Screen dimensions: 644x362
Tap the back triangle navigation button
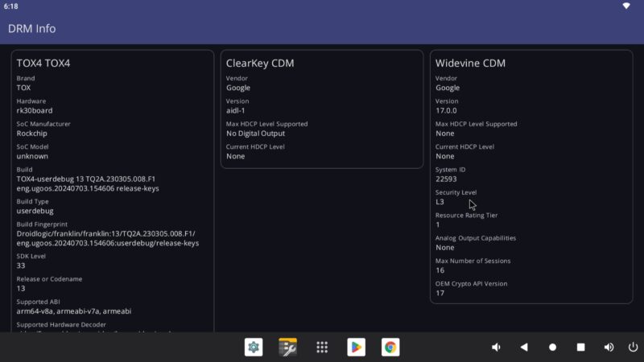coord(524,347)
